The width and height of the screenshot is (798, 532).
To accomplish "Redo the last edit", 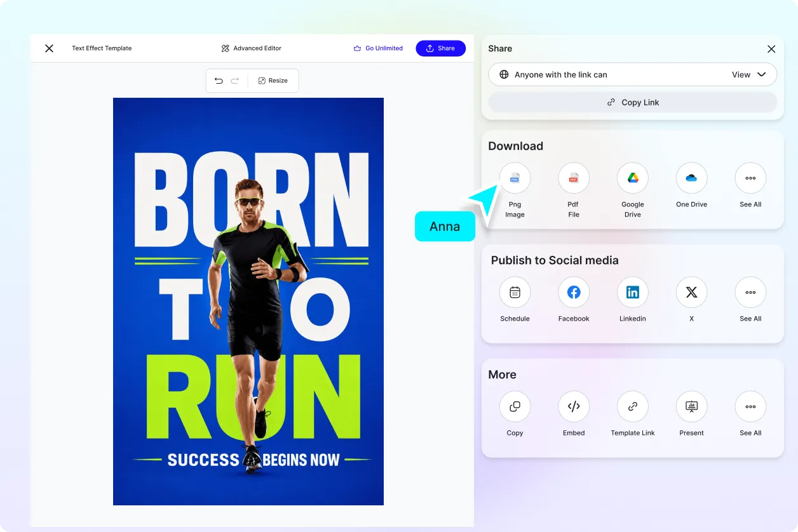I will tap(235, 81).
